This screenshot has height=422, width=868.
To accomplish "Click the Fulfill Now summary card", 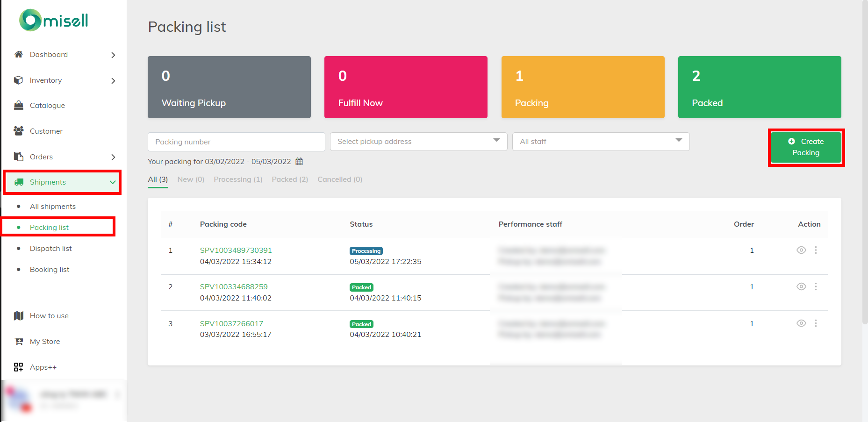I will coord(406,87).
